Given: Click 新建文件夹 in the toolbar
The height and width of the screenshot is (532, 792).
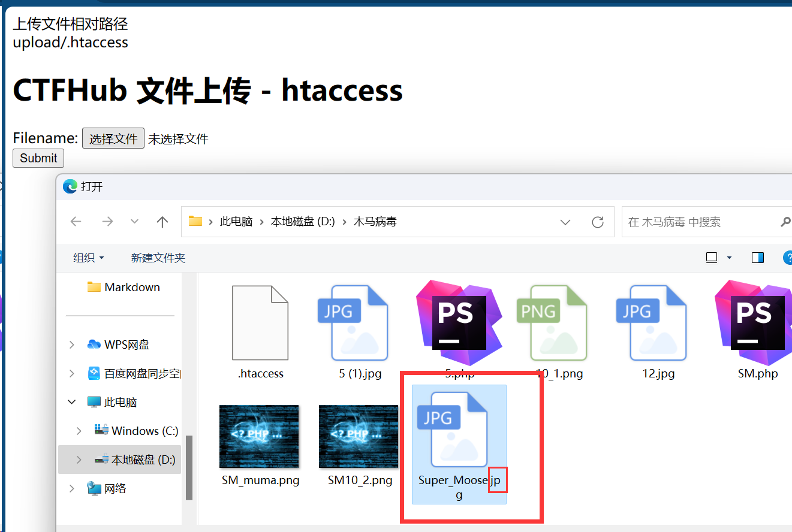Looking at the screenshot, I should [158, 258].
